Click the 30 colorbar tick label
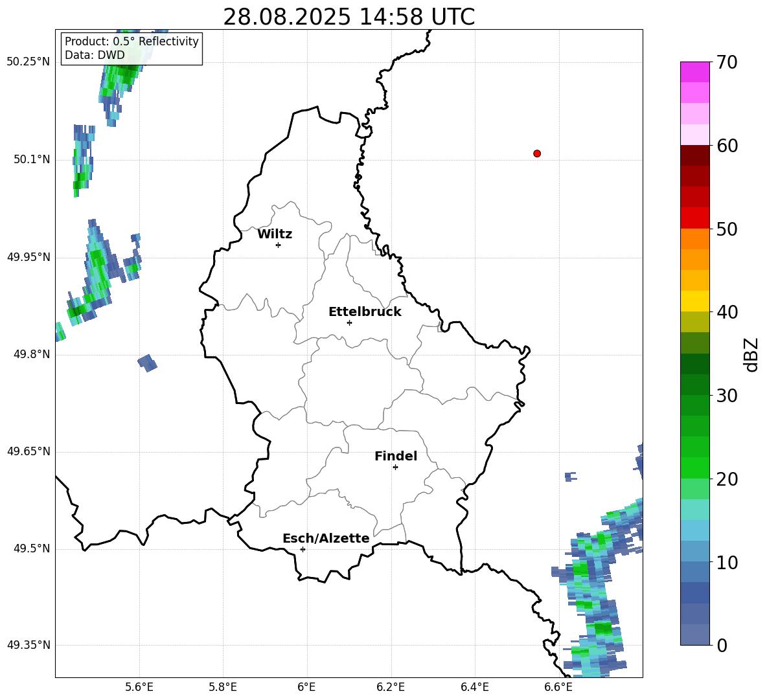767x700 pixels. [727, 396]
